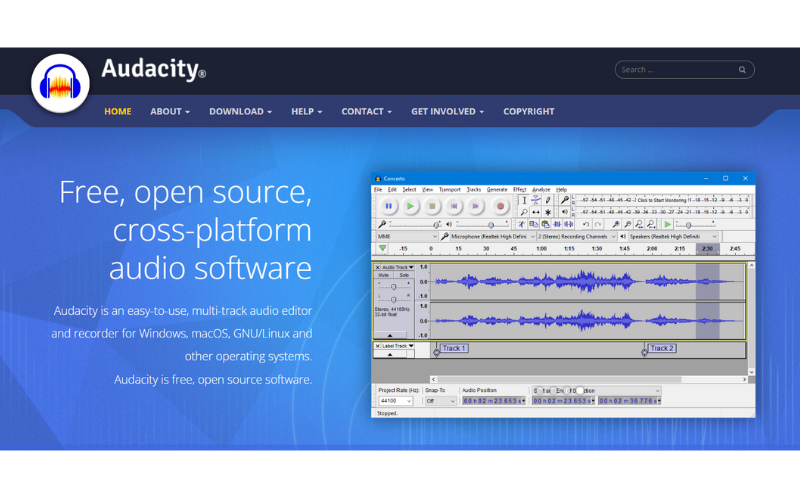800x500 pixels.
Task: Open the Analyze menu
Action: [x=541, y=189]
